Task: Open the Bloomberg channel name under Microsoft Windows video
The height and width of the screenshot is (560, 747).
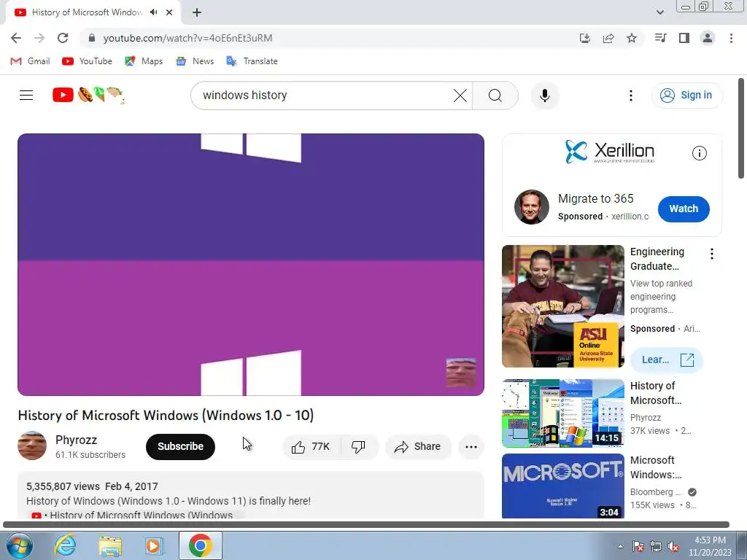Action: 656,492
